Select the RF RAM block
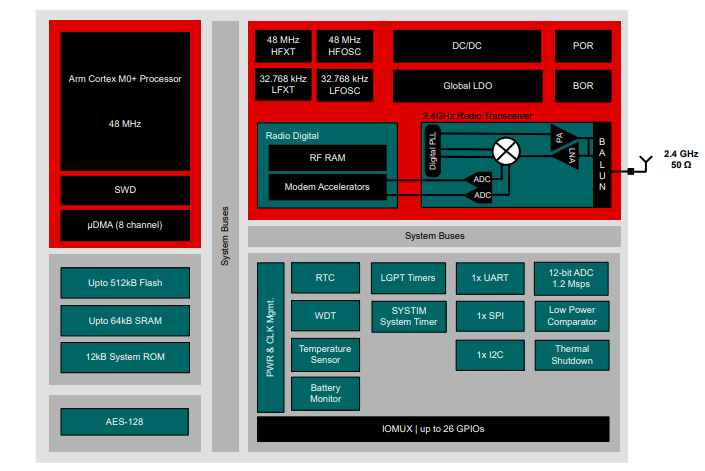The height and width of the screenshot is (471, 705). [x=327, y=158]
